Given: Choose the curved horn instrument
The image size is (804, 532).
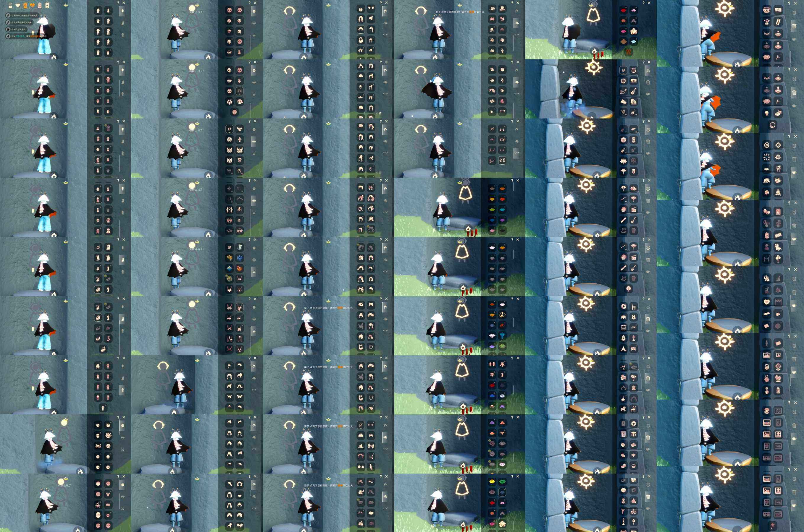Looking at the screenshot, I should 623,91.
